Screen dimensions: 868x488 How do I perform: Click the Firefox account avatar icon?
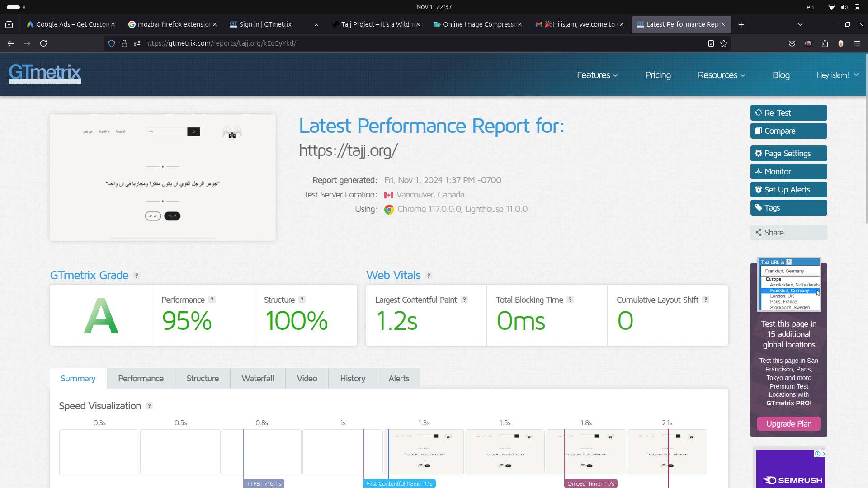pyautogui.click(x=808, y=43)
